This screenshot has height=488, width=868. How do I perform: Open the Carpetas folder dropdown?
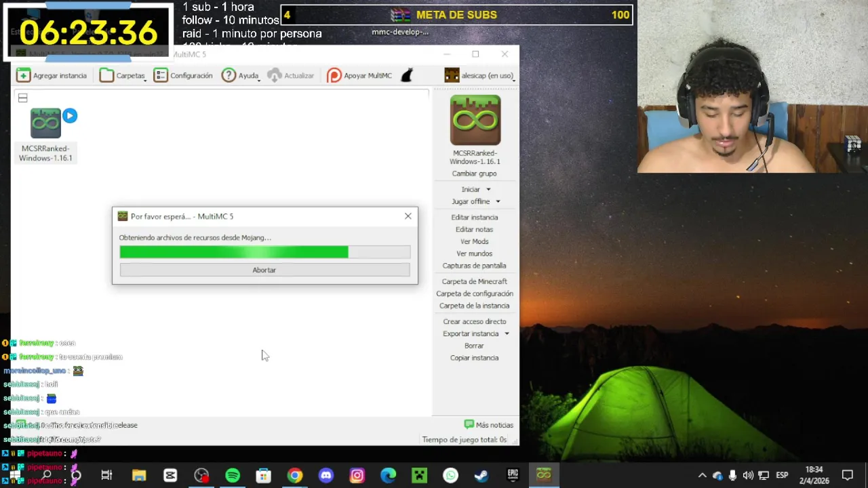click(x=123, y=75)
